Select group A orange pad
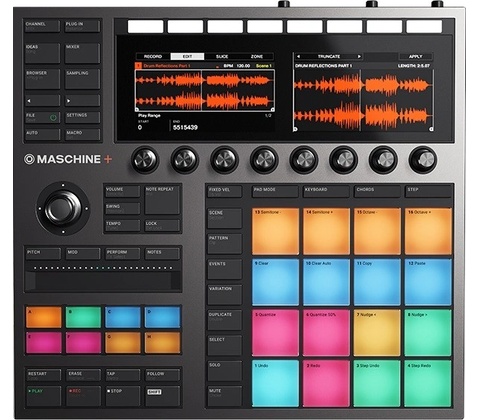Screen dimensions: 480x420 [x=44, y=317]
